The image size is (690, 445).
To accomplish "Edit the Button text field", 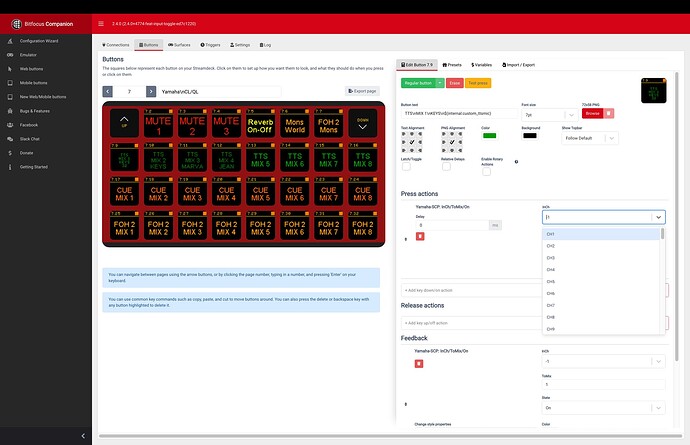I will [x=459, y=114].
